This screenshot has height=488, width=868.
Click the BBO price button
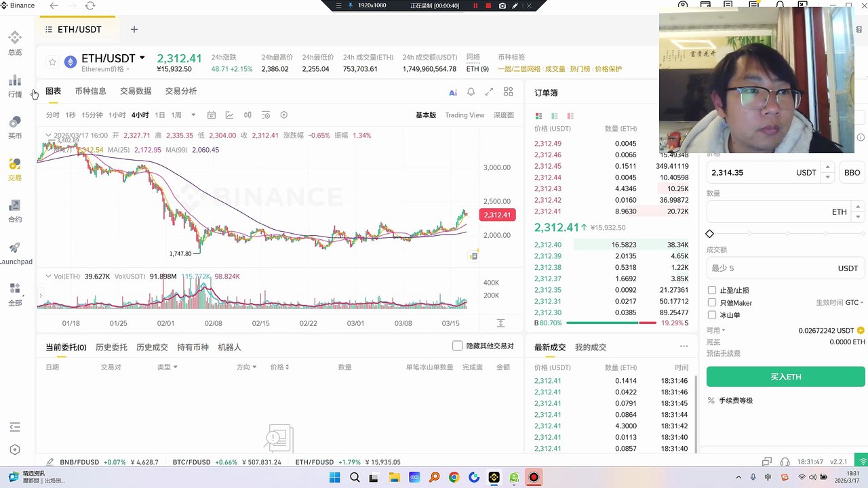coord(852,173)
